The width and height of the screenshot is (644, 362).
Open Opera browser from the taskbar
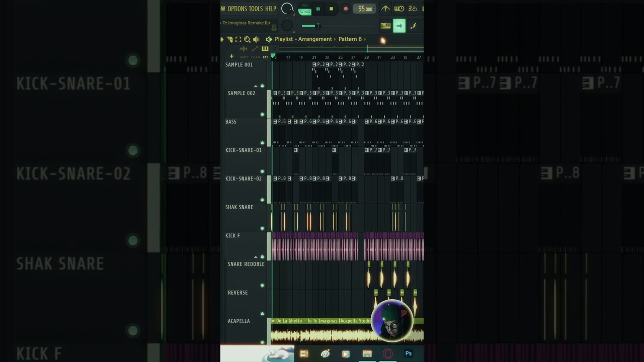point(387,353)
